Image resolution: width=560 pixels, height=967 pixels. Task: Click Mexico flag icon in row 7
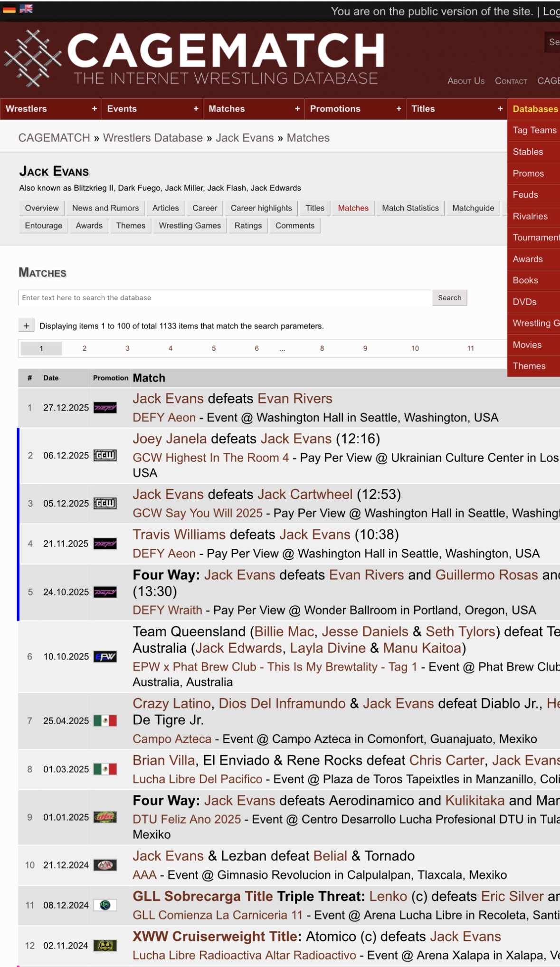[105, 721]
